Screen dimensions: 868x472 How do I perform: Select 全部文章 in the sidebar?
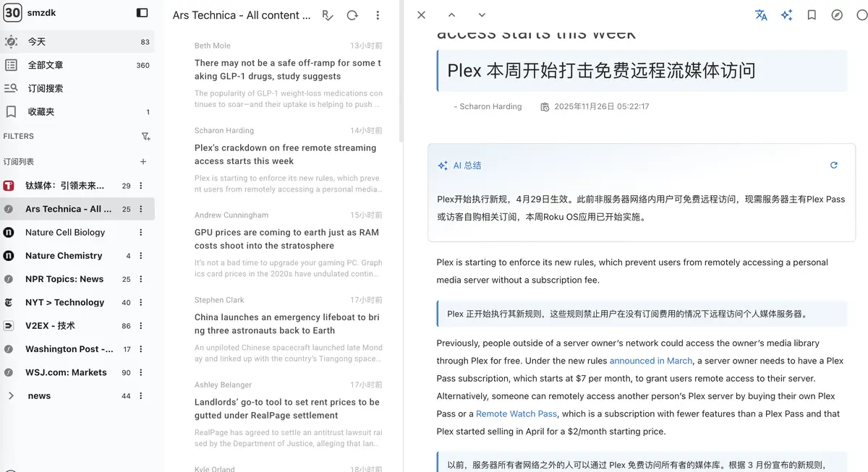click(46, 65)
